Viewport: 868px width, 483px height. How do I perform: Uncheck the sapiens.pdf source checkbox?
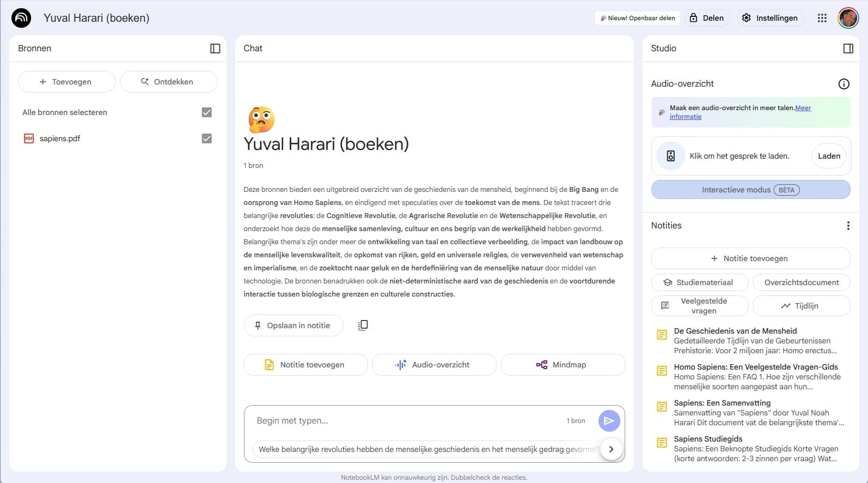tap(207, 138)
